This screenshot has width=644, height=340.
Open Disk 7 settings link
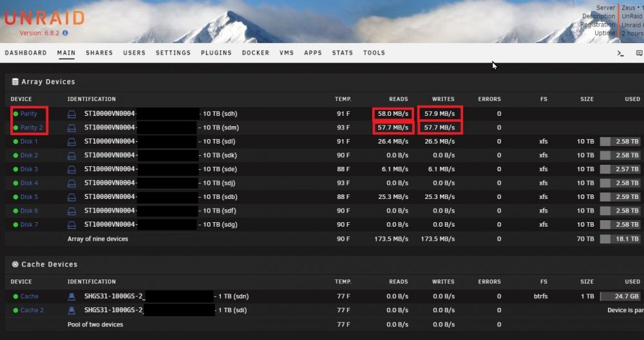tap(29, 225)
